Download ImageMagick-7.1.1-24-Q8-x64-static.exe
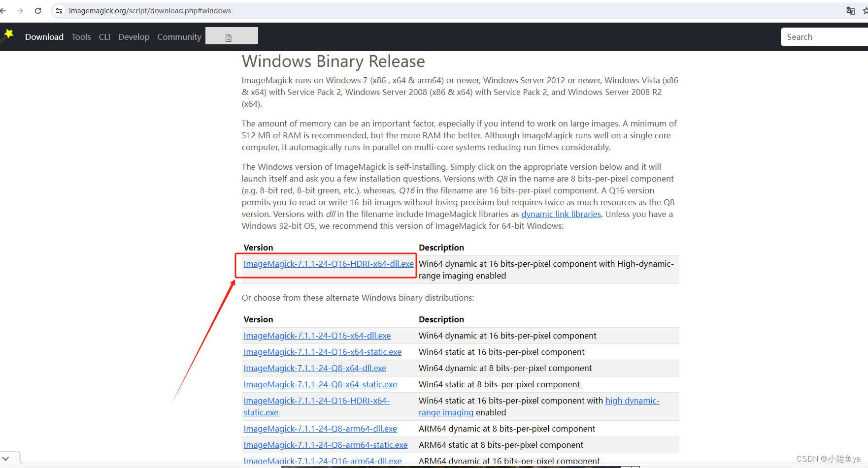 tap(320, 384)
